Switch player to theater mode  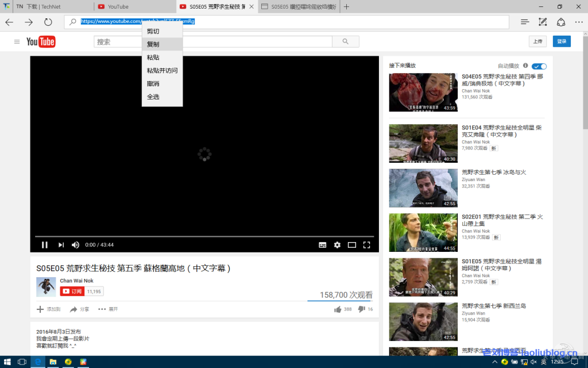(x=352, y=245)
